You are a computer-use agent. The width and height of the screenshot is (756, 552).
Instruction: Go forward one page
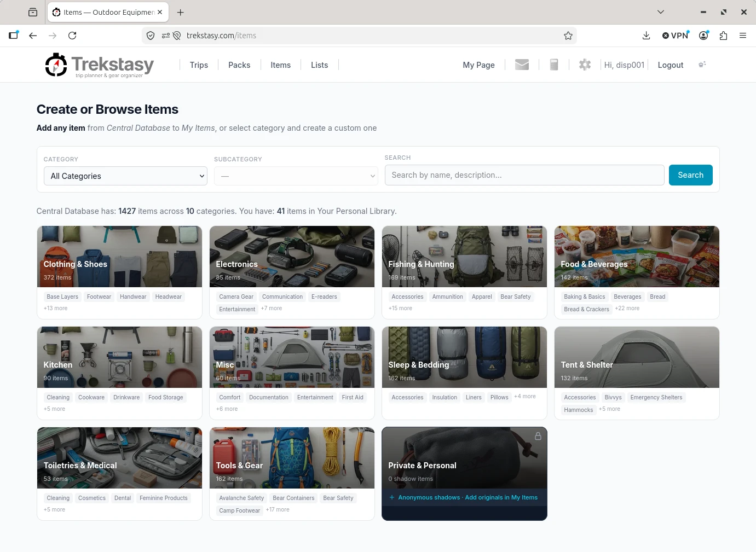(x=53, y=36)
